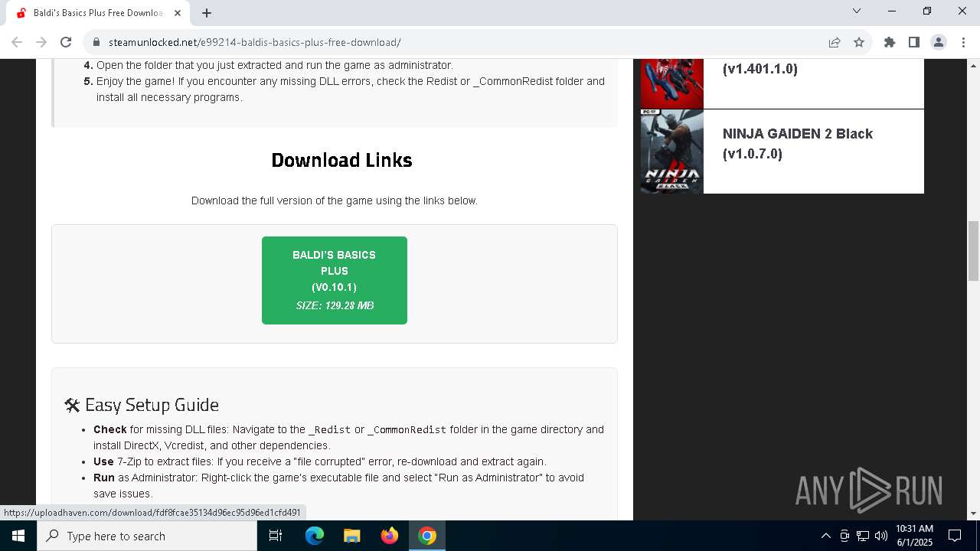Screen dimensions: 980x551
Task: Open the notifications action center icon
Action: click(x=955, y=536)
